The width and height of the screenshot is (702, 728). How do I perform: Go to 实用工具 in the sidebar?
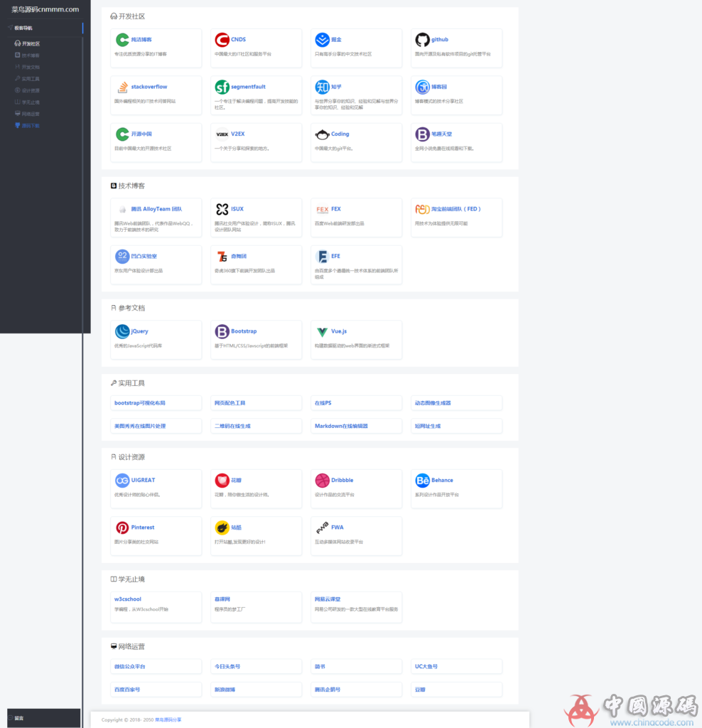[31, 79]
